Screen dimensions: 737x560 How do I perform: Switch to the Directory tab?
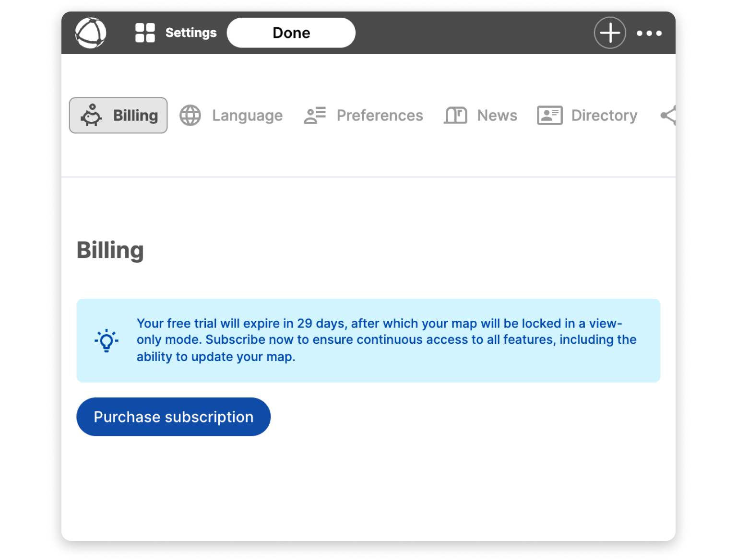click(604, 116)
